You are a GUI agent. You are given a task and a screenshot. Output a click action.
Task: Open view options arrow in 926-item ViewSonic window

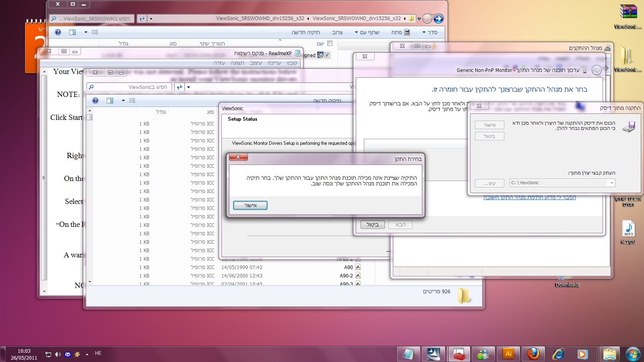123,101
